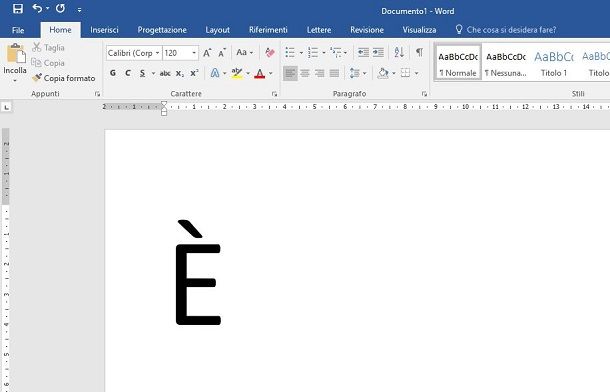This screenshot has height=392, width=610.
Task: Toggle subscript formatting
Action: pos(180,73)
